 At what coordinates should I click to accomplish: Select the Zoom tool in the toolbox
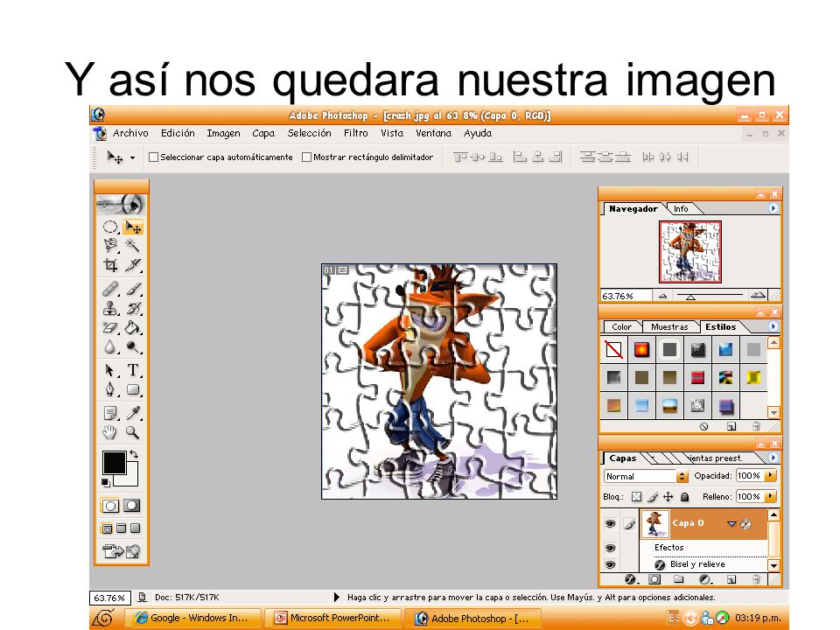(x=132, y=432)
